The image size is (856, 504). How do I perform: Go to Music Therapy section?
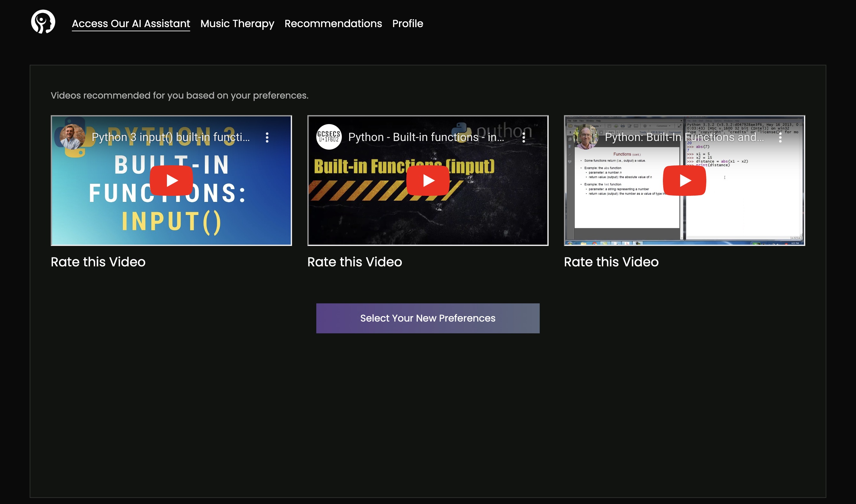237,23
